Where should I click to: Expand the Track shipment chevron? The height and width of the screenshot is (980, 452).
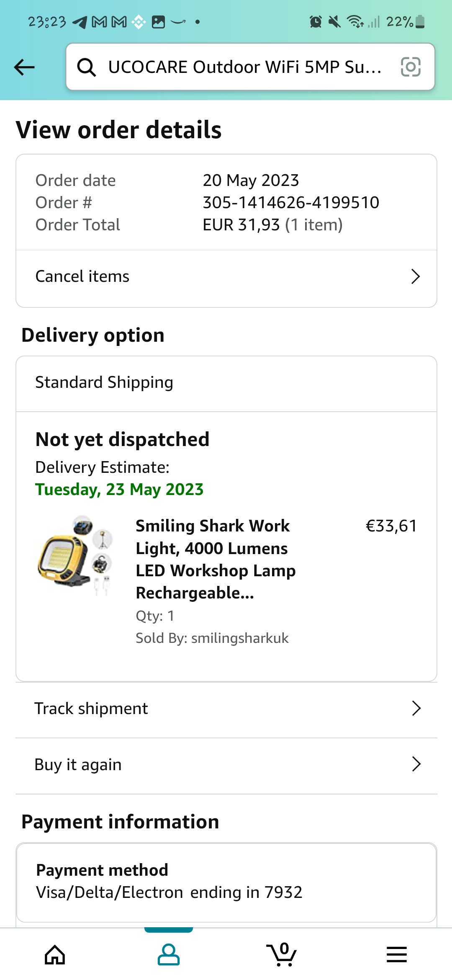(x=416, y=709)
